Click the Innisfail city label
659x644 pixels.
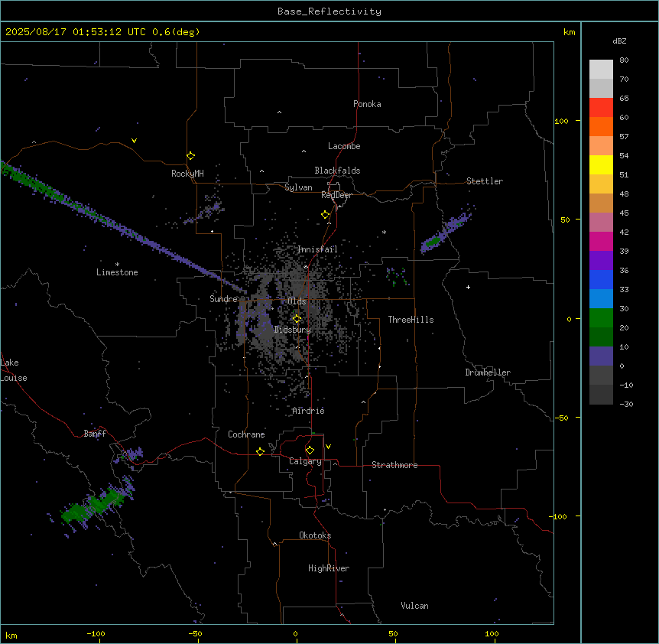point(317,249)
